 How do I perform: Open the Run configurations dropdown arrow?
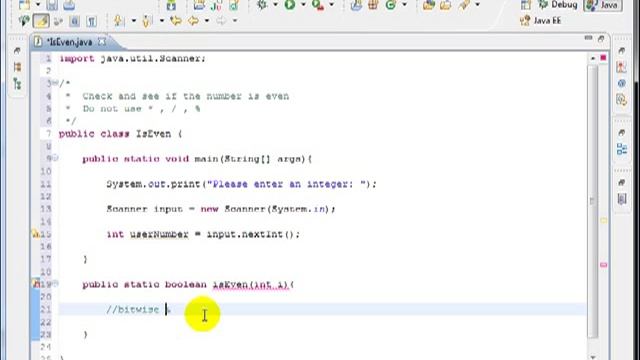[x=303, y=5]
